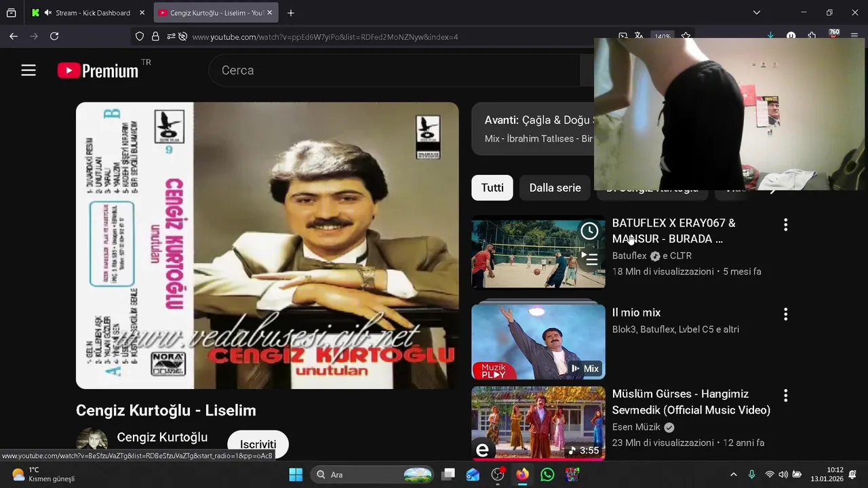This screenshot has height=488, width=868.
Task: Open the BATUFLEX X ERAY067 video thumbnail
Action: [538, 253]
